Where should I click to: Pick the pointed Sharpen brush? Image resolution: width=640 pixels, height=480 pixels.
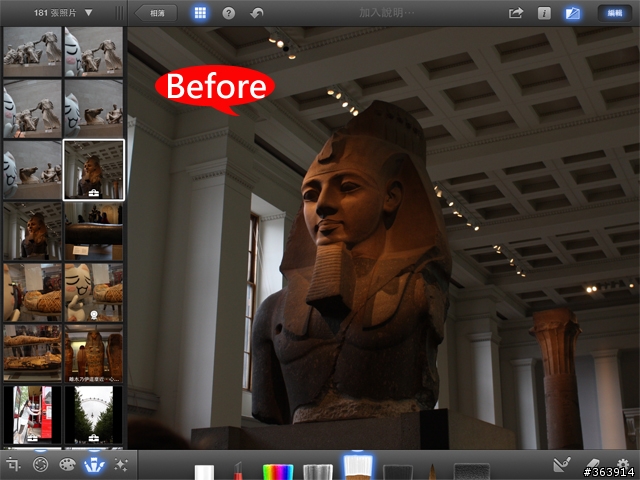point(432,471)
